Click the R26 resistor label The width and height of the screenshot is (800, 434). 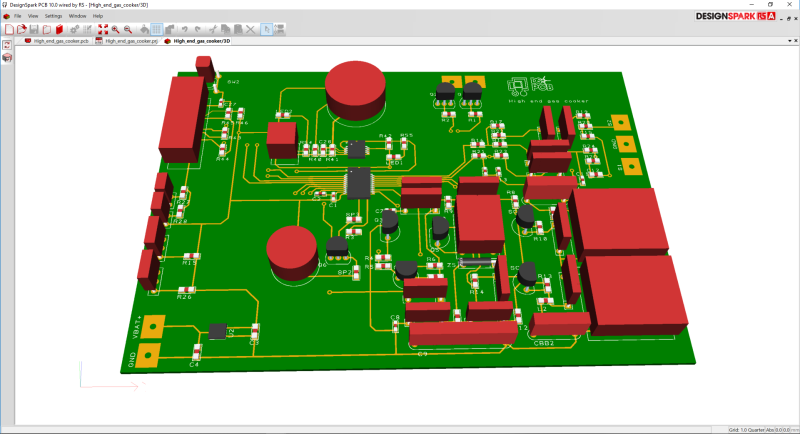click(184, 297)
